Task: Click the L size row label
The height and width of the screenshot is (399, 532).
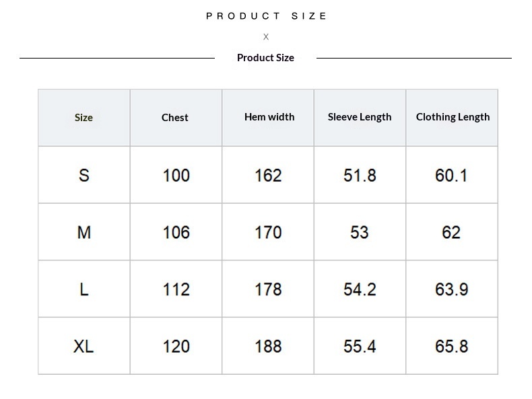Action: coord(84,289)
